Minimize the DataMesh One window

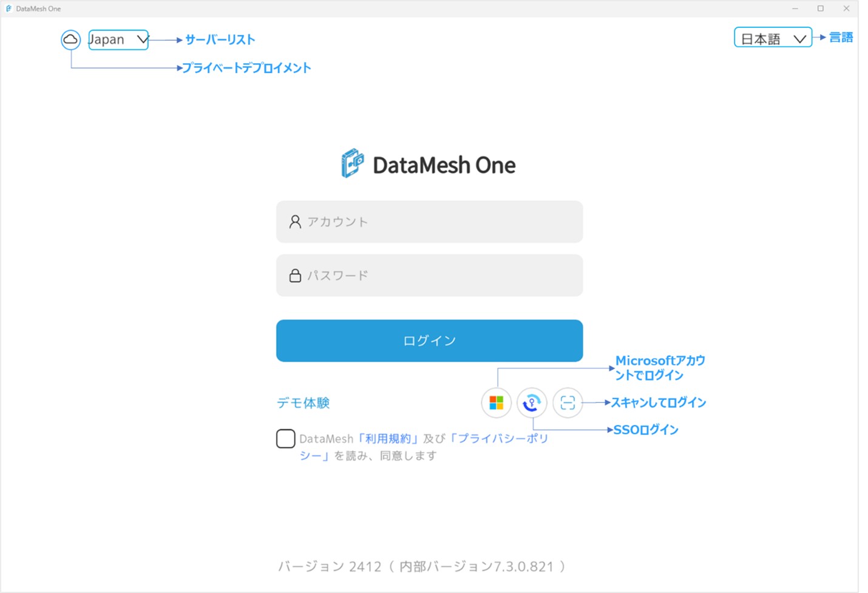pyautogui.click(x=795, y=8)
